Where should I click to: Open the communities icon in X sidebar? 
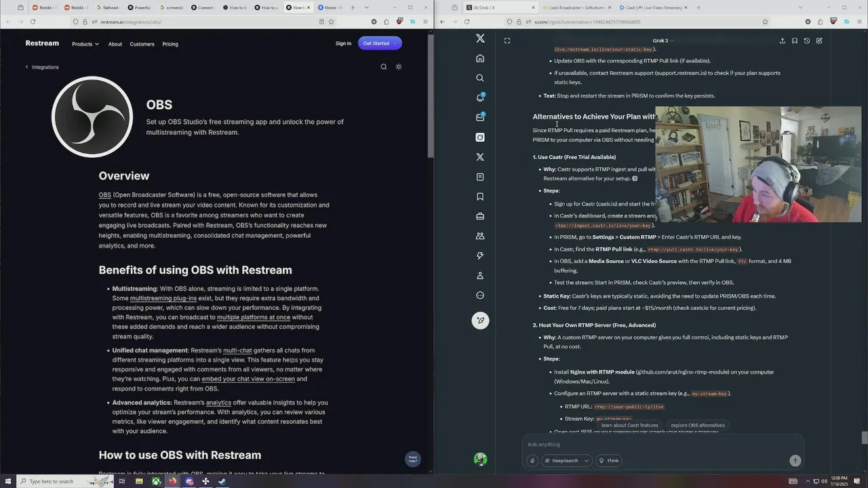pos(480,236)
